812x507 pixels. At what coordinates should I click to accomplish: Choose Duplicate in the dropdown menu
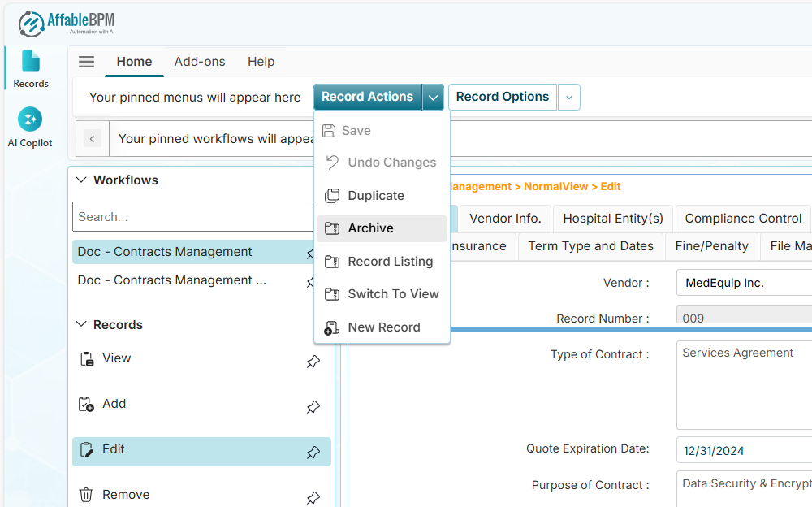click(x=375, y=196)
